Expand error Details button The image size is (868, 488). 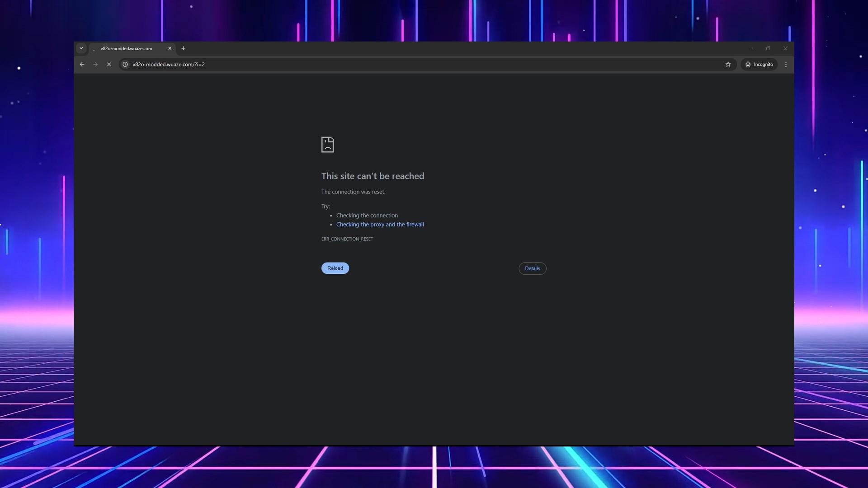533,268
